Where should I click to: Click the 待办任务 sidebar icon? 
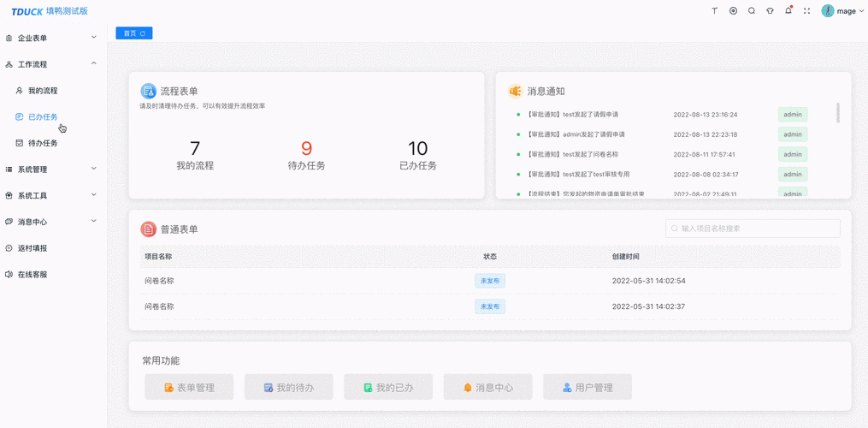pos(20,143)
